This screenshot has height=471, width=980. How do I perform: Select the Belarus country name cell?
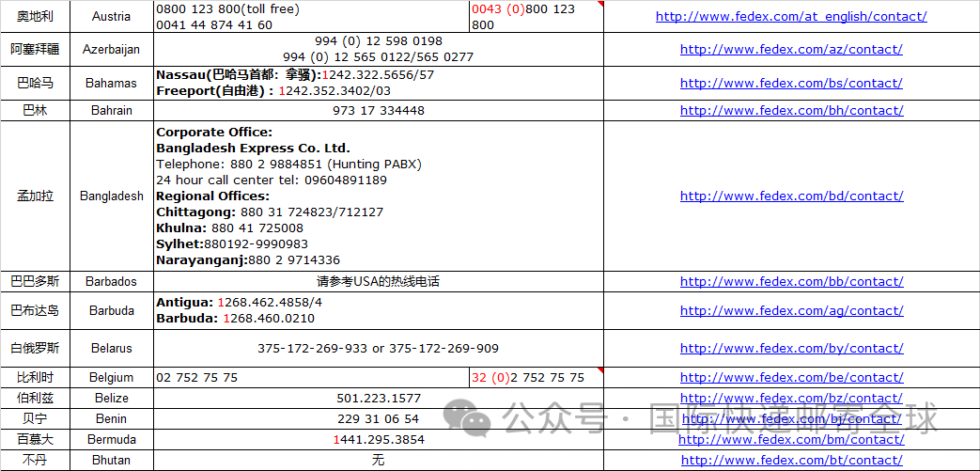111,349
